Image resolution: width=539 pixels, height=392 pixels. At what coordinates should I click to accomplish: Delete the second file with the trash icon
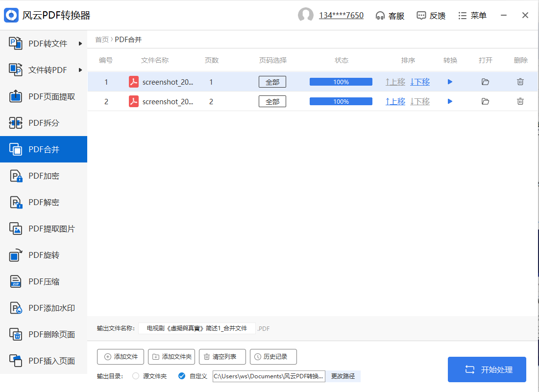[x=520, y=101]
